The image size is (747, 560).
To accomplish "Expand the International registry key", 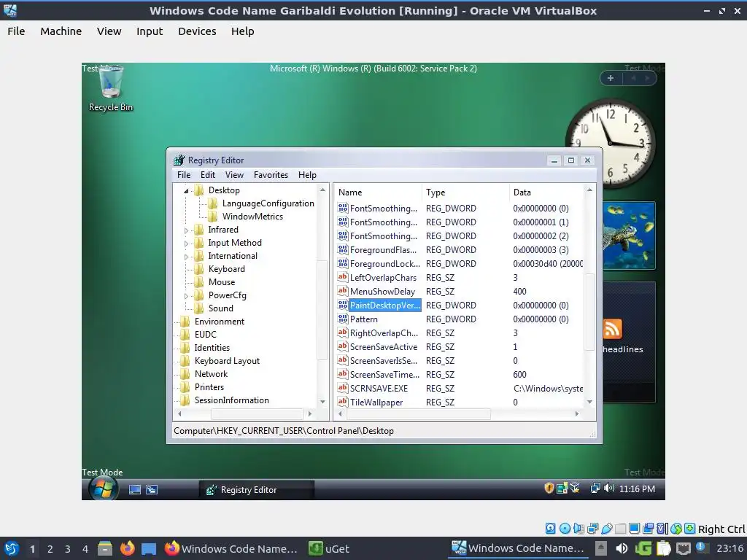I will click(x=186, y=257).
